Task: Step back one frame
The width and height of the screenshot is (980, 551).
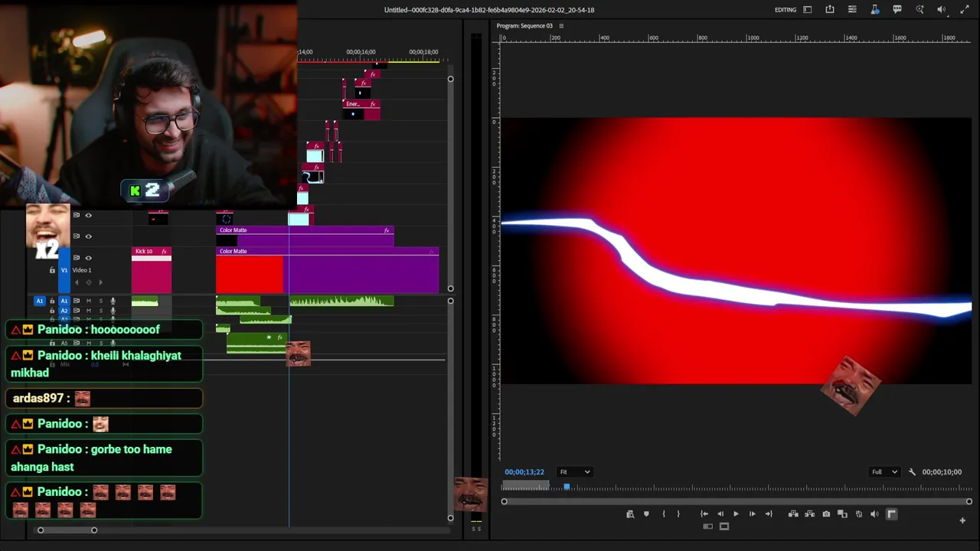Action: (x=720, y=514)
